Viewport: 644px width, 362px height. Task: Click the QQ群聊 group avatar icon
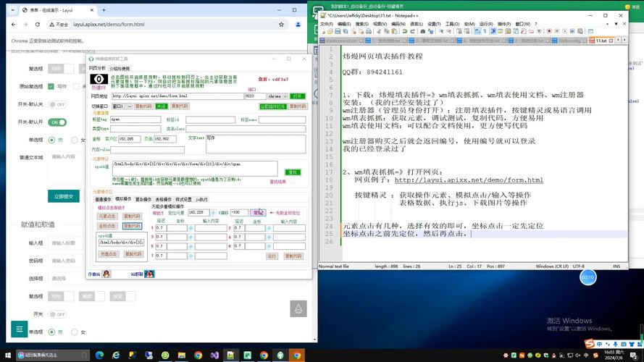coord(149,274)
